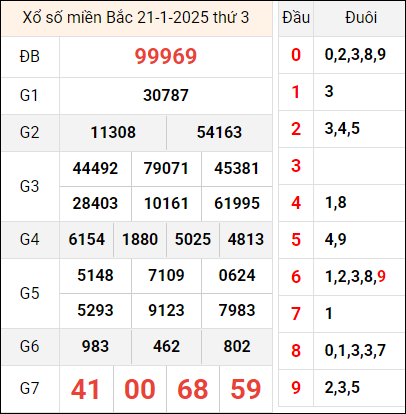This screenshot has height=414, width=406.
Task: Click the red G7 number 00
Action: point(140,389)
